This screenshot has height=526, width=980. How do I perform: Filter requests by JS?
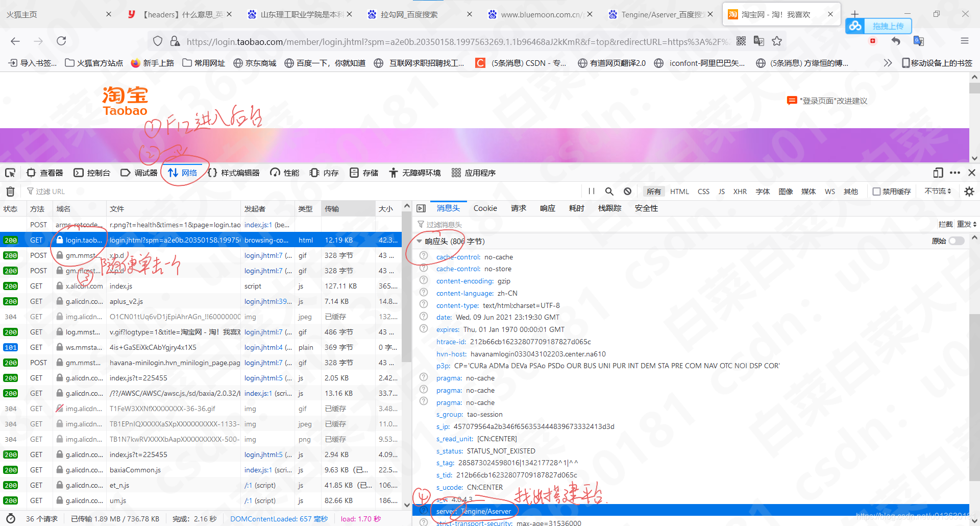(721, 192)
